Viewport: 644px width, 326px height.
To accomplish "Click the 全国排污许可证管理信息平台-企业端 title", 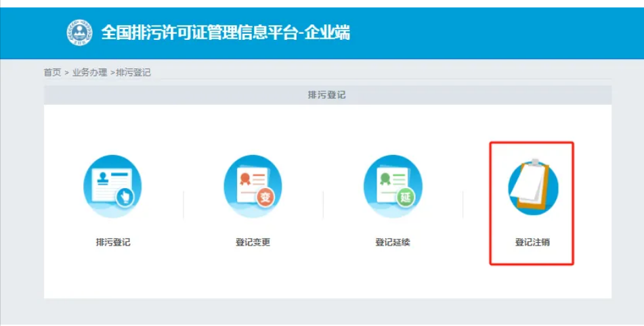I will tap(226, 32).
